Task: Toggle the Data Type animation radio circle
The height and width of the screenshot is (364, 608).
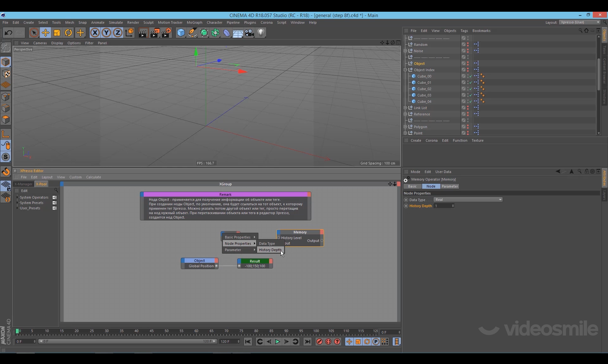Action: click(406, 200)
